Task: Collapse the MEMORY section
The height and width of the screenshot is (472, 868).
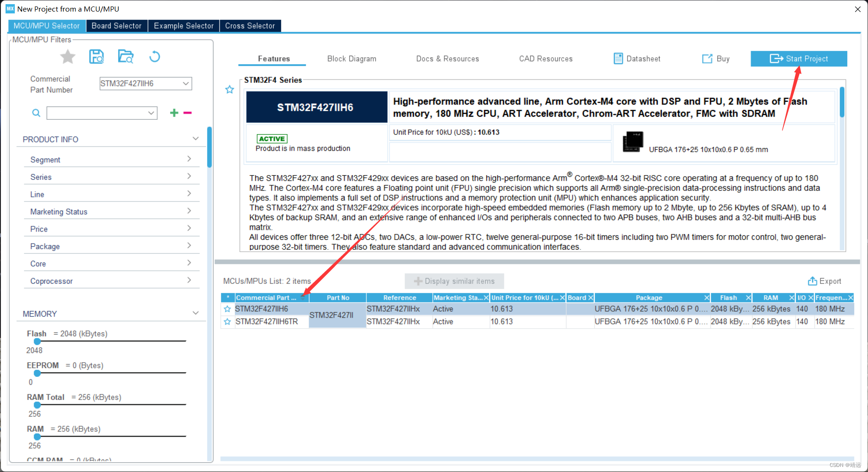Action: pyautogui.click(x=196, y=313)
